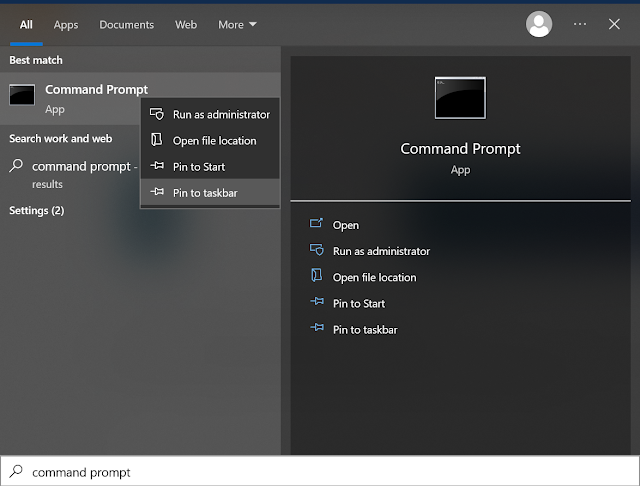The height and width of the screenshot is (486, 640).
Task: Open the Settings (2) results group
Action: 37,211
